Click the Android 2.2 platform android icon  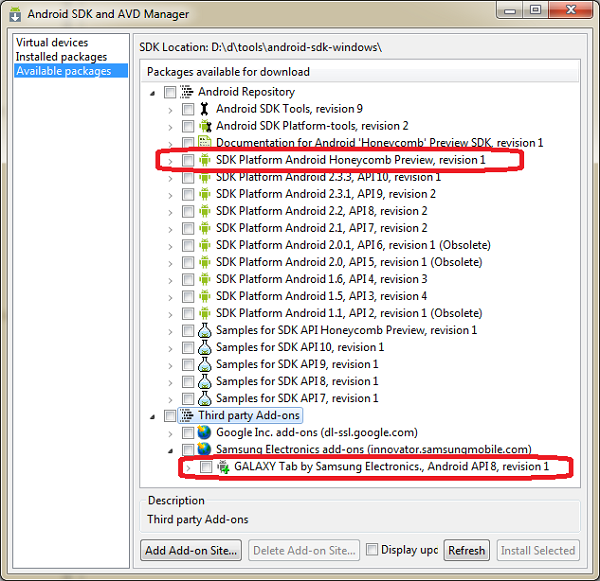[x=205, y=211]
